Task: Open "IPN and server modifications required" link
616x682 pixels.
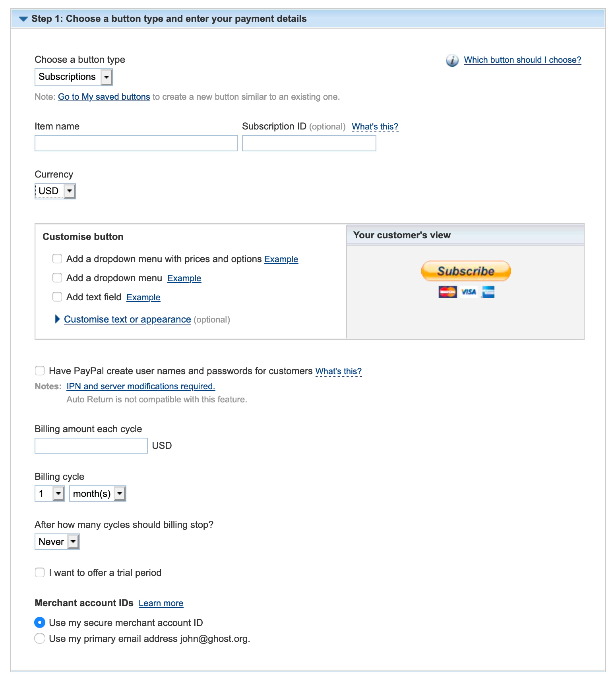Action: [140, 386]
